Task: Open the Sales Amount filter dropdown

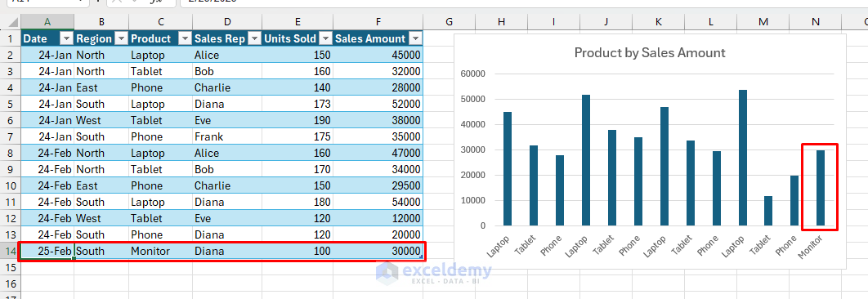Action: pos(416,38)
